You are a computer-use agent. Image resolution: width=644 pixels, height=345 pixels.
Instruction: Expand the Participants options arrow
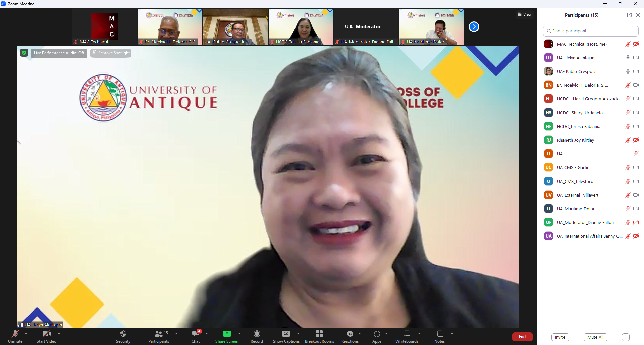tap(176, 334)
